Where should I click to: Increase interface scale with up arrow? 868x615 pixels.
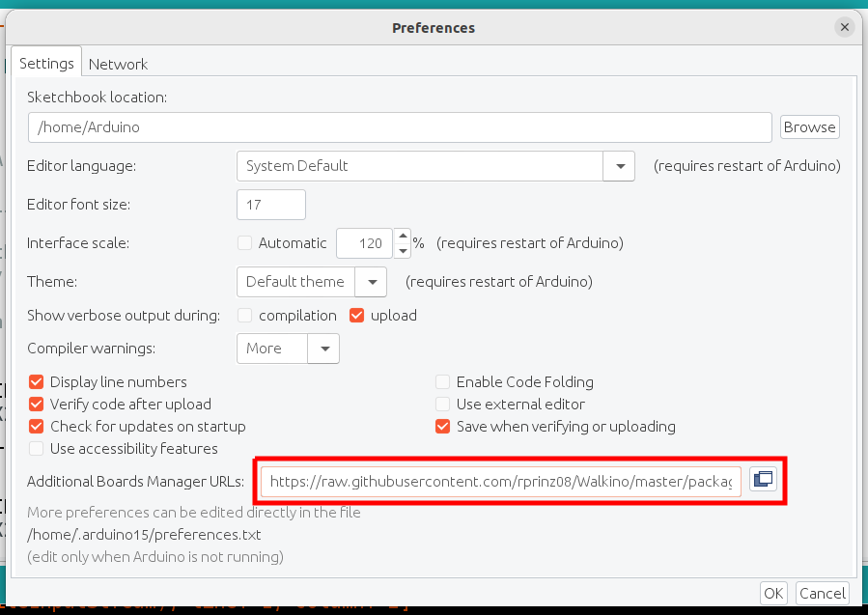[403, 236]
